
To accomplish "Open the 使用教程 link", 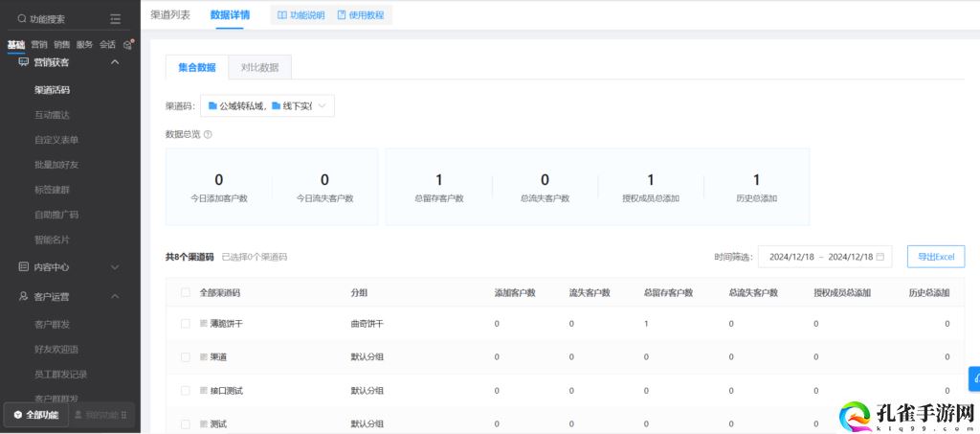I will tap(361, 15).
